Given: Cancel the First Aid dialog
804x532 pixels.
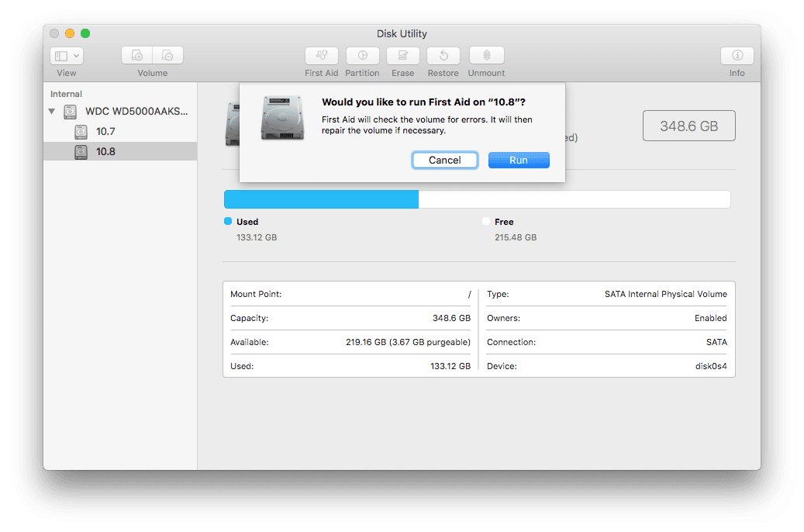Looking at the screenshot, I should pos(444,160).
